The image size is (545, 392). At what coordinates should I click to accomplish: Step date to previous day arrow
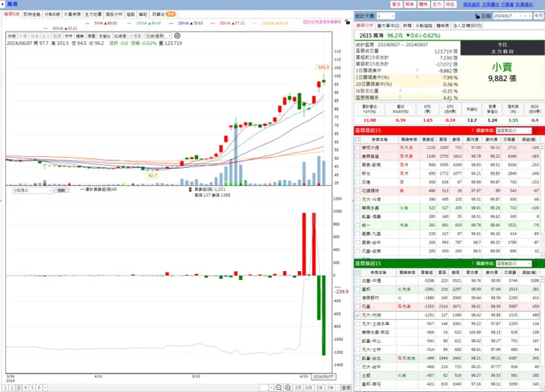[x=525, y=16]
